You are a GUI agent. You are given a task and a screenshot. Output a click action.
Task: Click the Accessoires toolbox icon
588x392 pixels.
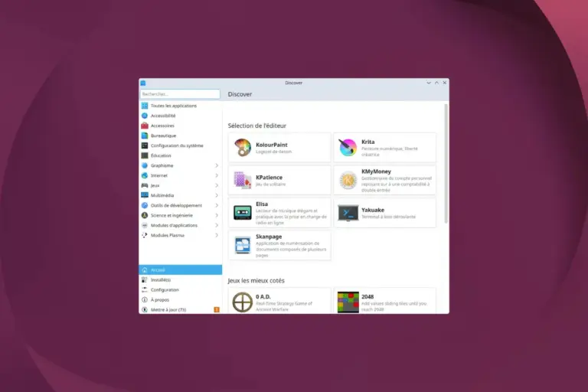(x=145, y=126)
